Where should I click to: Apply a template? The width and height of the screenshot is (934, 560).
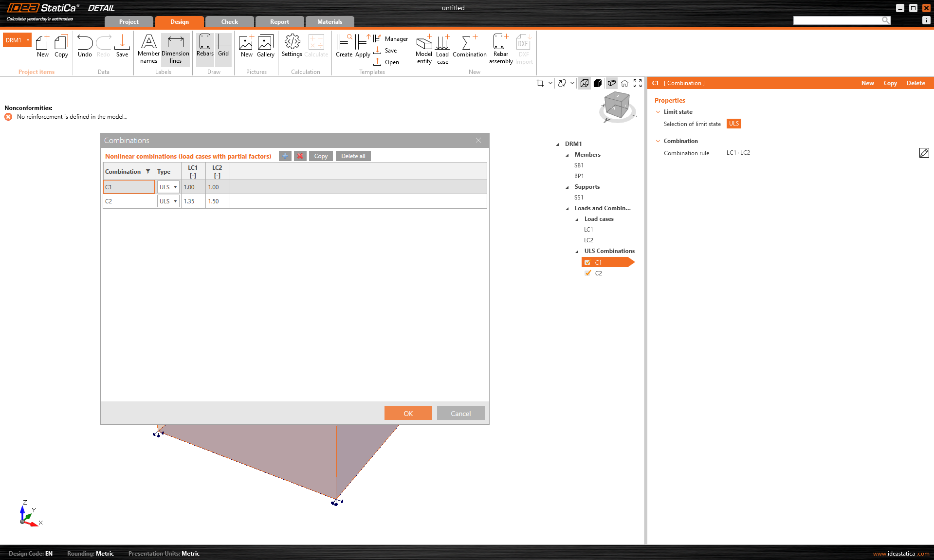363,46
